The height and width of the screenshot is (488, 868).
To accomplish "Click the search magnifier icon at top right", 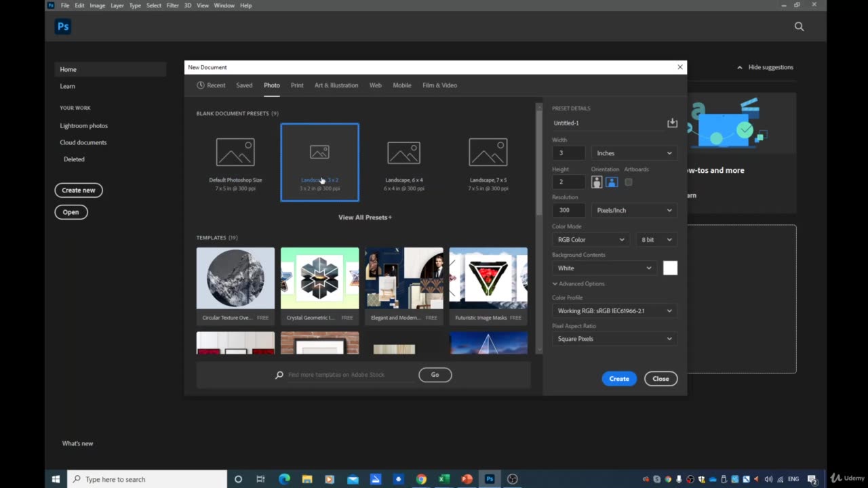I will pos(799,26).
